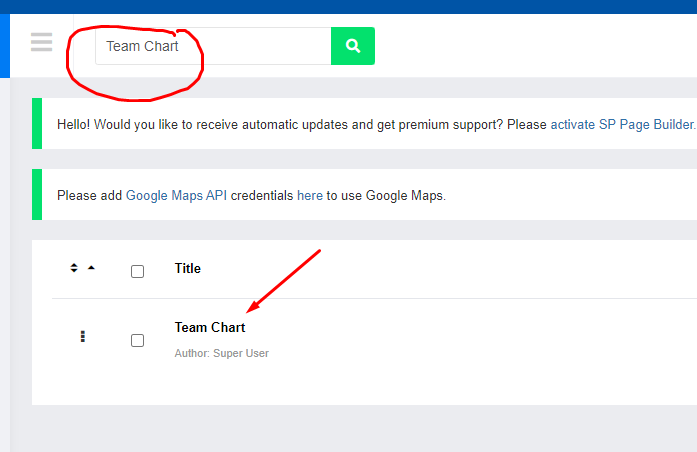Click the green magnifier search button
Viewport: 697px width, 452px height.
coord(353,46)
